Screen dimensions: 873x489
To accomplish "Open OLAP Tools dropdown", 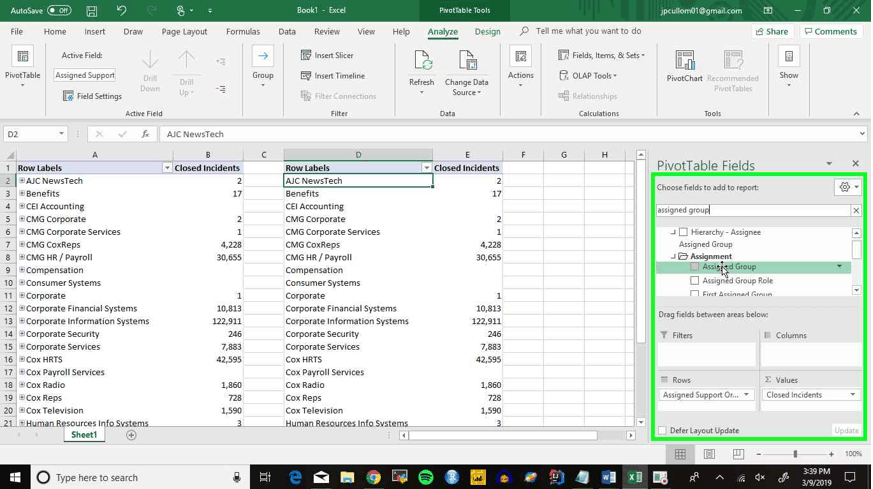I will [587, 76].
